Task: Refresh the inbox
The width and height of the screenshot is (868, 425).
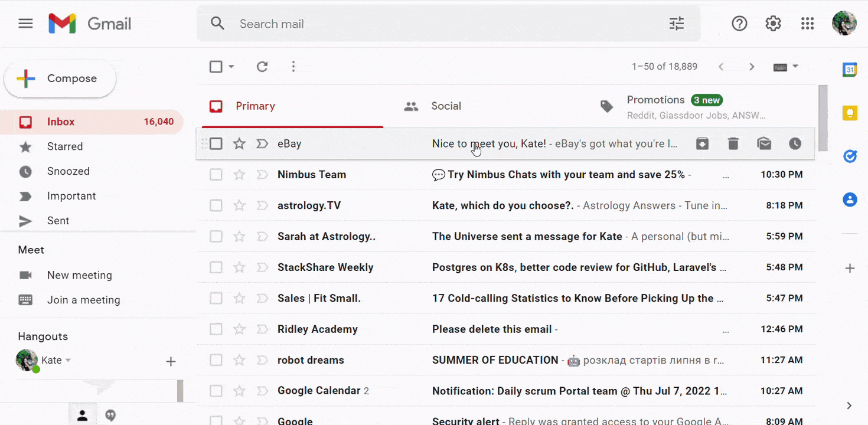Action: click(262, 67)
